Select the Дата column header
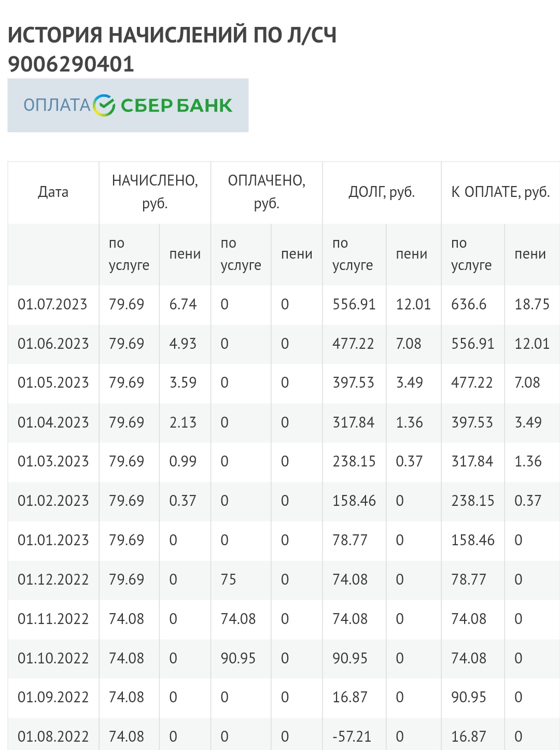Image resolution: width=560 pixels, height=750 pixels. pyautogui.click(x=53, y=192)
